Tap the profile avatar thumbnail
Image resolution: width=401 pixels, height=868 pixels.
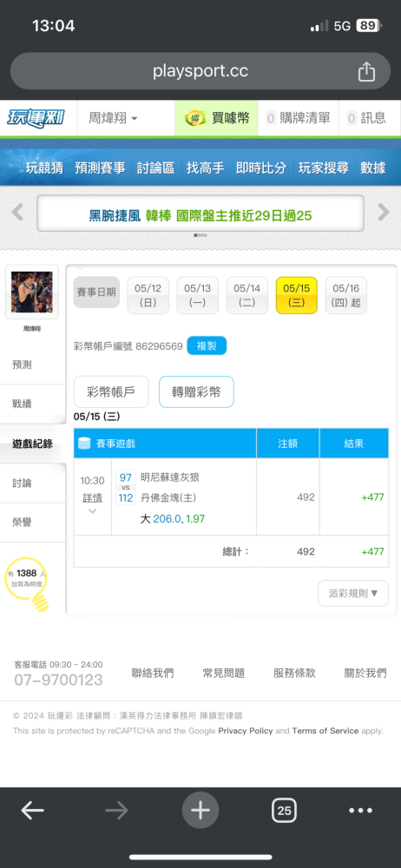(31, 292)
